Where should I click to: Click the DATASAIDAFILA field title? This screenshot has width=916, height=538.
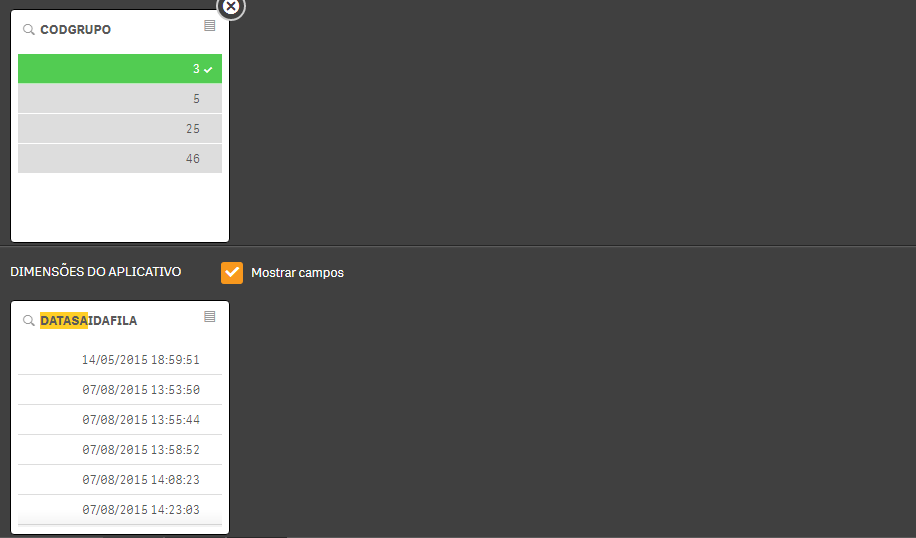[x=88, y=321]
